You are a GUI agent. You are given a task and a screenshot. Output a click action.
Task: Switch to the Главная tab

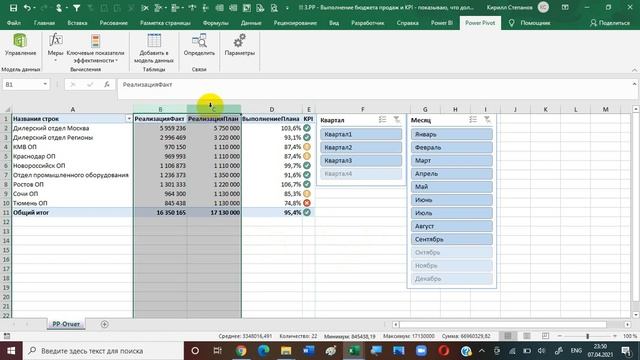pos(44,23)
